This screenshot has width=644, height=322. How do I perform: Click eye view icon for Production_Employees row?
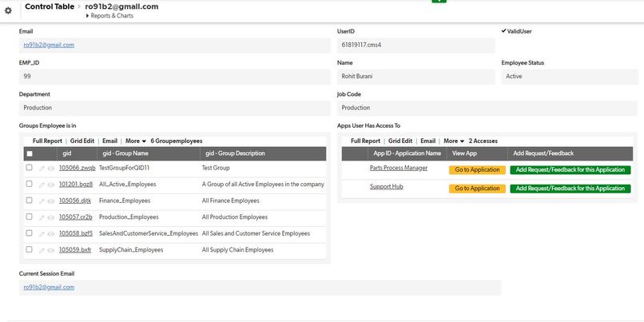[51, 217]
